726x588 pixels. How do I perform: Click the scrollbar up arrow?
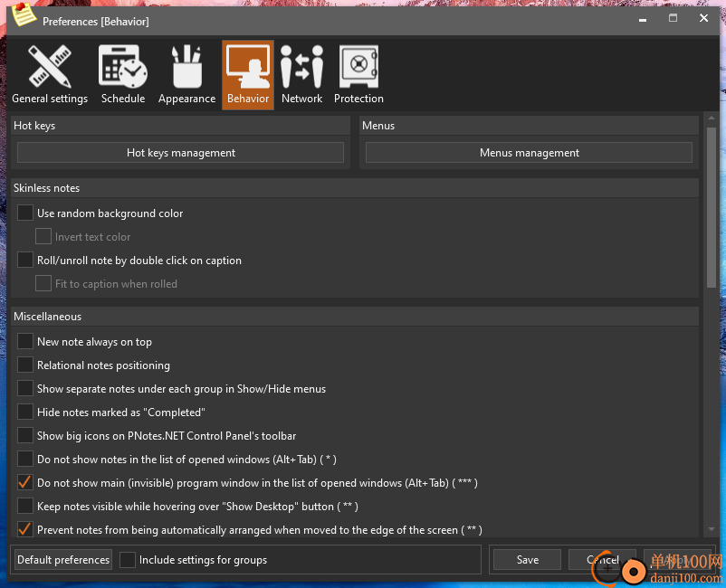(712, 119)
